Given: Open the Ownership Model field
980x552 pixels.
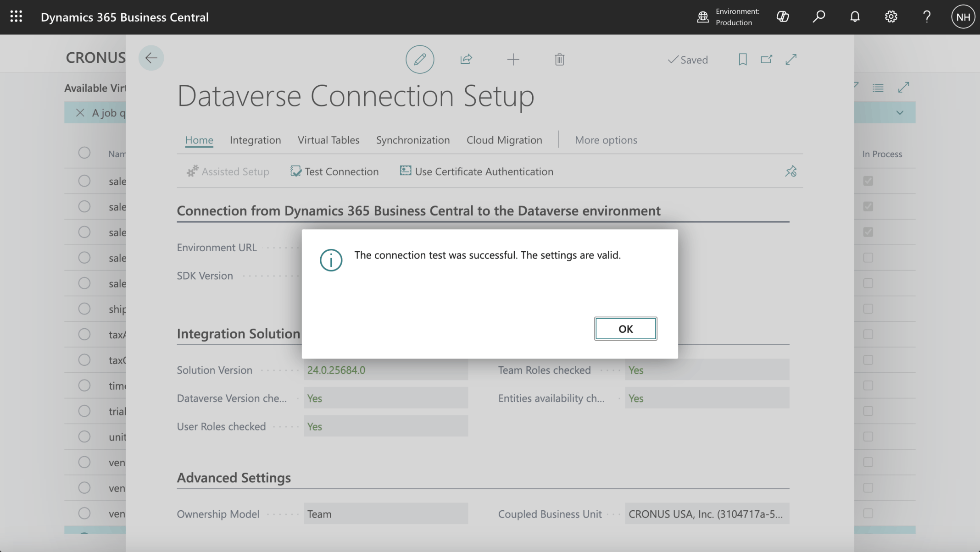Looking at the screenshot, I should coord(385,514).
